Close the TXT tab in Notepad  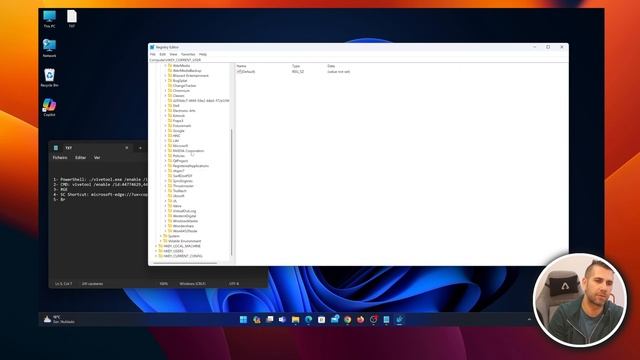pos(127,148)
